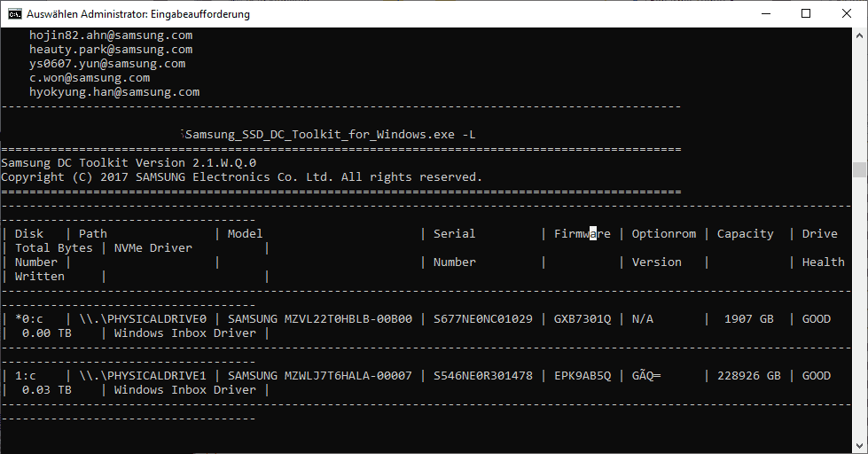
Task: Click email hyokyung.han@samsung.com
Action: pos(114,92)
